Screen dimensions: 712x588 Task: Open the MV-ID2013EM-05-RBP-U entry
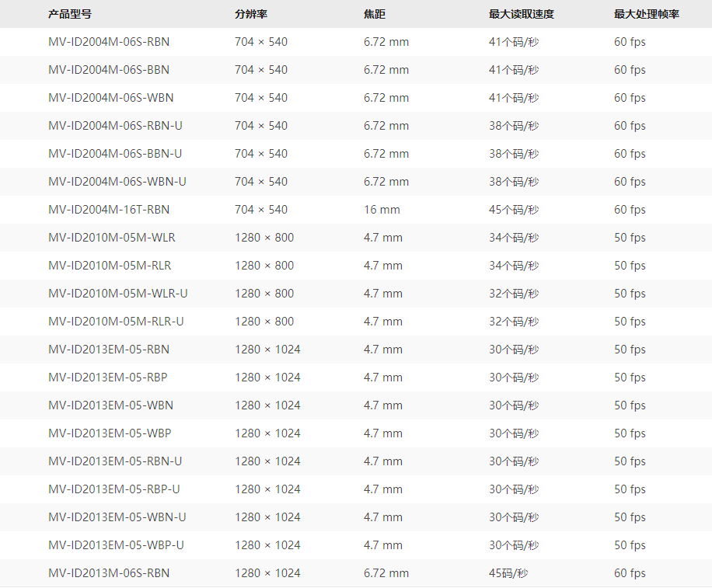(x=114, y=489)
